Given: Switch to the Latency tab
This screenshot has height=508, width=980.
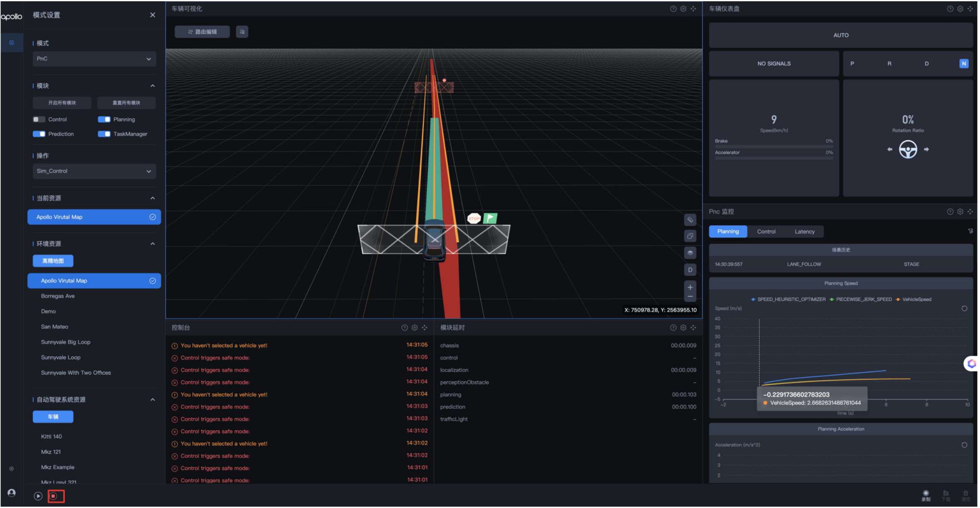Looking at the screenshot, I should (804, 231).
